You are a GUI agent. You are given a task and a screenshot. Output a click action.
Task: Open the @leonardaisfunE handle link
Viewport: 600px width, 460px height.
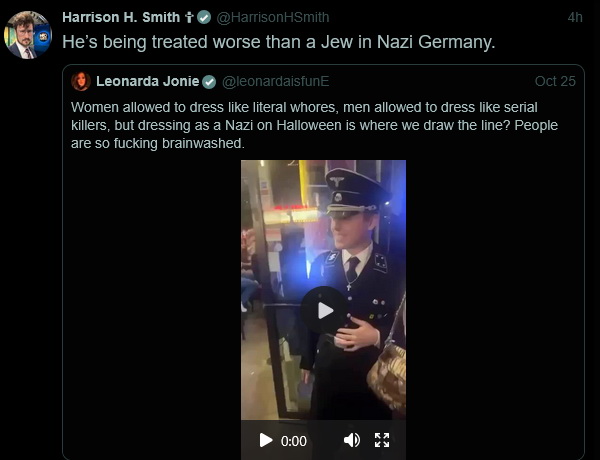[x=276, y=81]
